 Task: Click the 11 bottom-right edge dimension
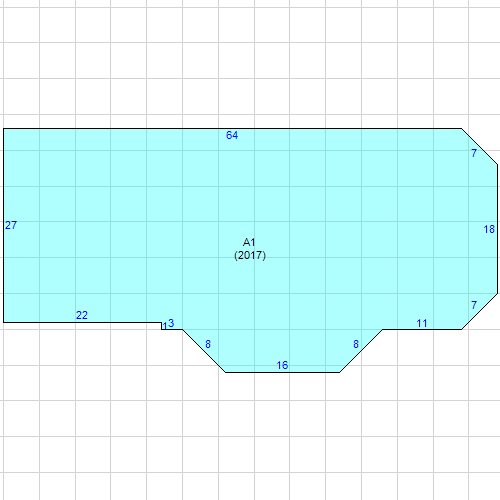422,323
